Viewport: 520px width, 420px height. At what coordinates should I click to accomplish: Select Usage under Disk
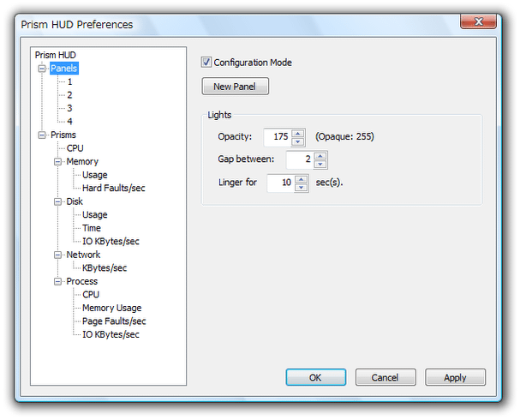coord(95,214)
